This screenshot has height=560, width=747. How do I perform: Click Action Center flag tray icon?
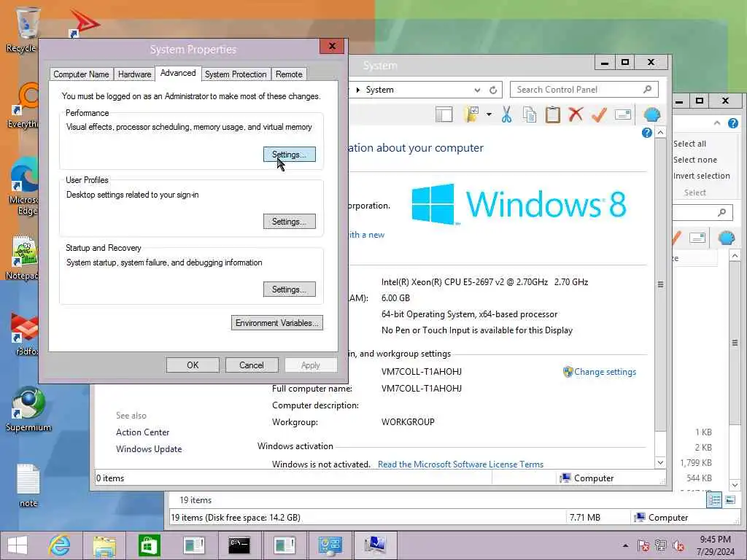click(x=643, y=545)
